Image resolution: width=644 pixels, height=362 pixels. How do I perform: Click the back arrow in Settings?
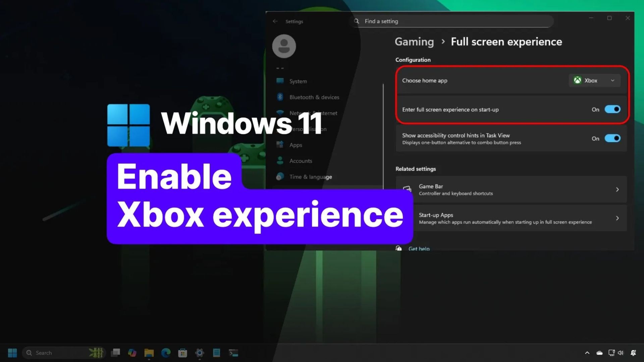pos(275,21)
